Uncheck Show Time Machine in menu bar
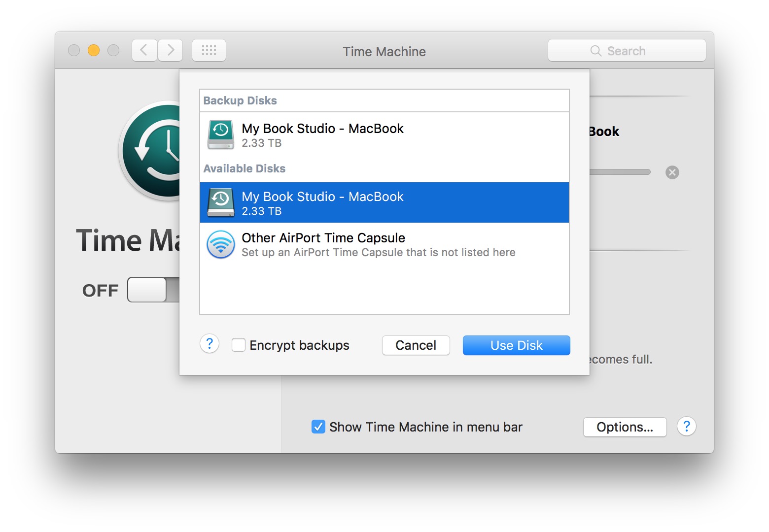 click(318, 427)
